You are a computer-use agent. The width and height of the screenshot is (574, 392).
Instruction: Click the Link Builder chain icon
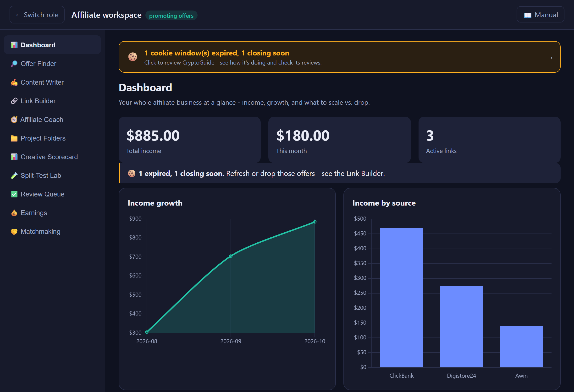click(14, 101)
